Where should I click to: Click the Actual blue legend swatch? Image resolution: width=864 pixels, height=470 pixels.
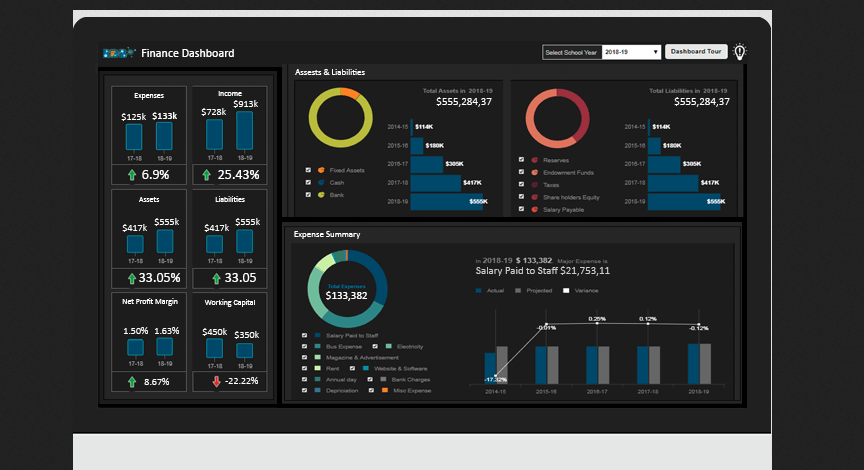479,290
